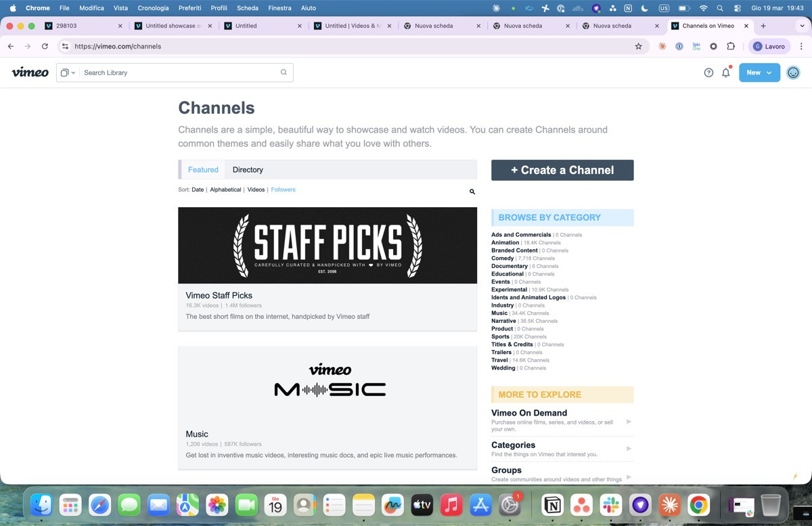Sort channels by Followers
This screenshot has width=812, height=526.
tap(283, 190)
